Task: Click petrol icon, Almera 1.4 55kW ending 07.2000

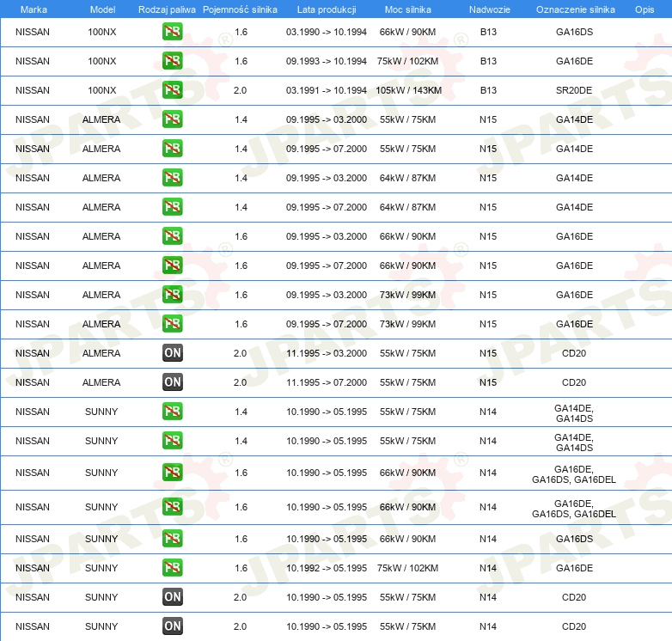Action: pos(172,149)
